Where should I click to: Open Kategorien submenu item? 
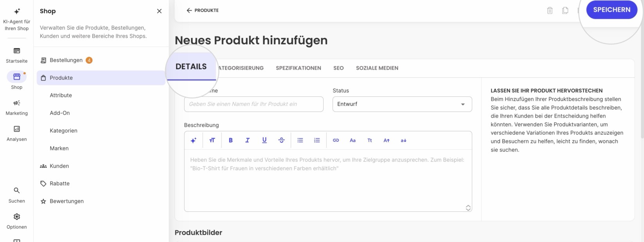[x=63, y=130]
